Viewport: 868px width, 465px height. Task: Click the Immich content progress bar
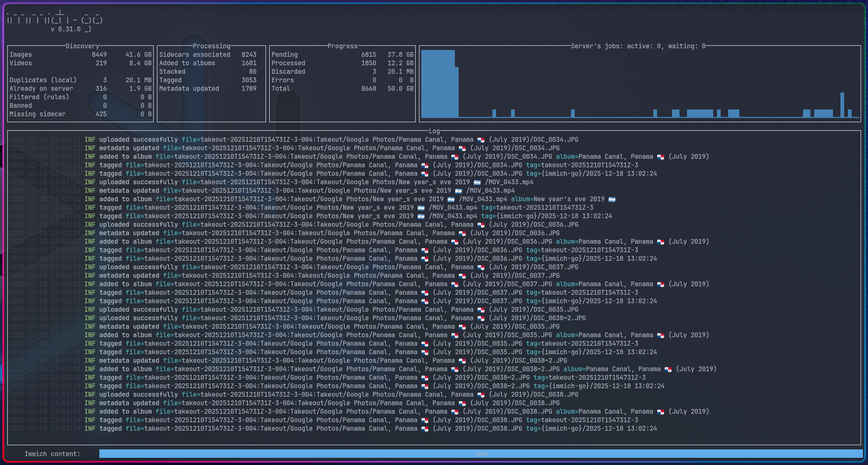click(x=480, y=454)
